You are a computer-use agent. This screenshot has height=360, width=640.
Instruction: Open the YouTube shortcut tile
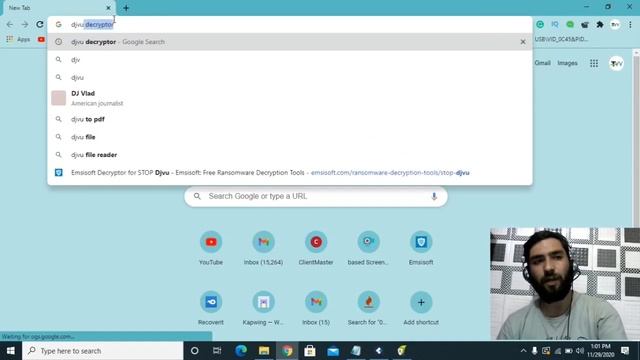211,249
